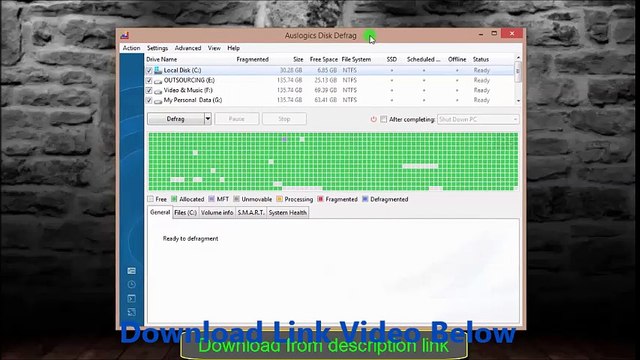Select 'Video & Music (F:)' drive name
Screen dimensions: 640x360
(x=188, y=90)
